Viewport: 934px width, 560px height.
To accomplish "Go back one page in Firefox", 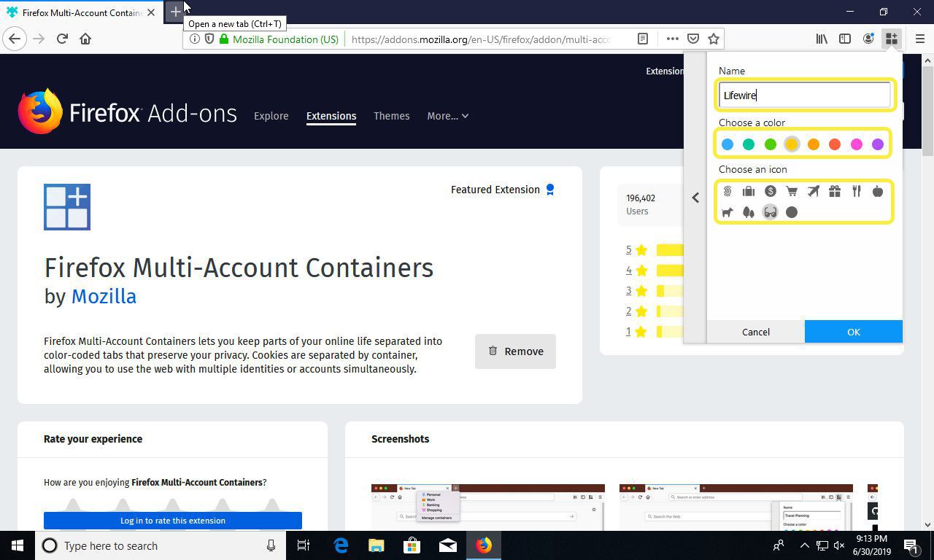I will (x=15, y=39).
